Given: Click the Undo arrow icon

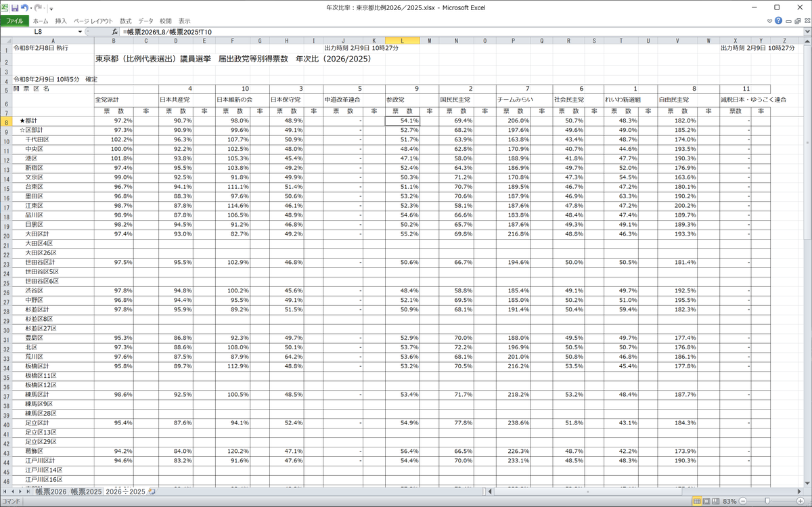Looking at the screenshot, I should pyautogui.click(x=25, y=7).
